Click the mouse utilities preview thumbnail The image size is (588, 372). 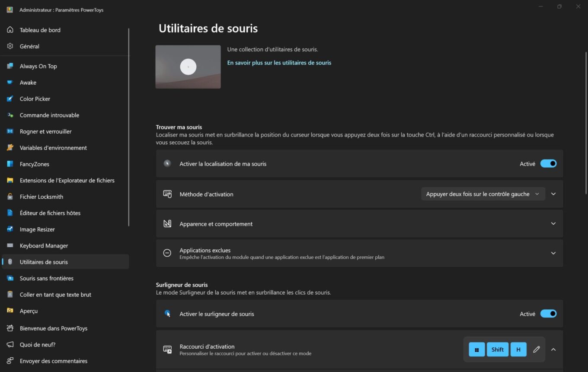[x=188, y=67]
